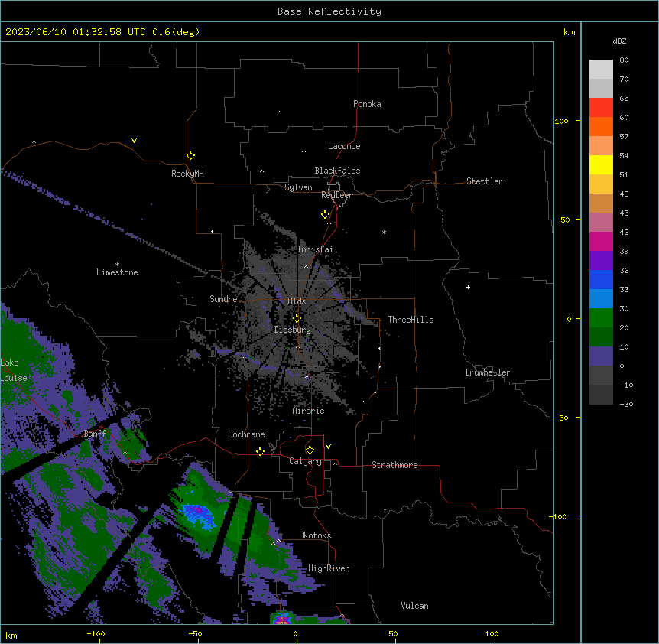The width and height of the screenshot is (659, 644).
Task: Select the ThreeHills label
Action: pyautogui.click(x=411, y=320)
